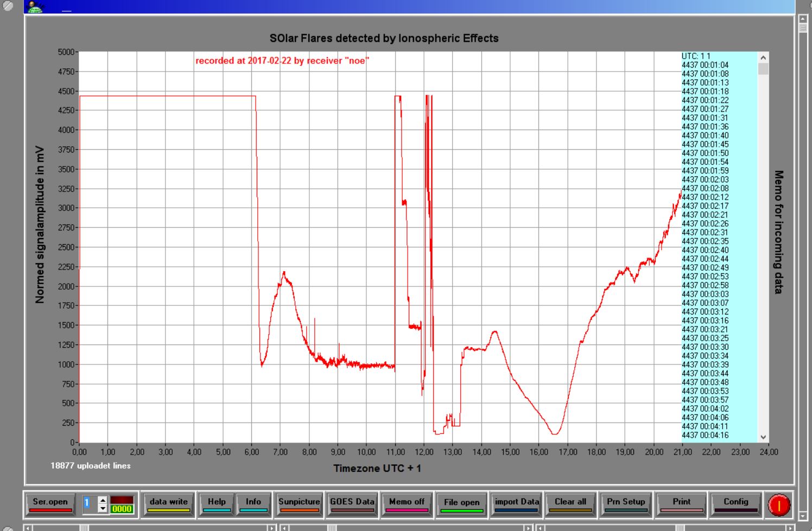The height and width of the screenshot is (531, 812).
Task: Increase the serial port number stepper
Action: (103, 500)
